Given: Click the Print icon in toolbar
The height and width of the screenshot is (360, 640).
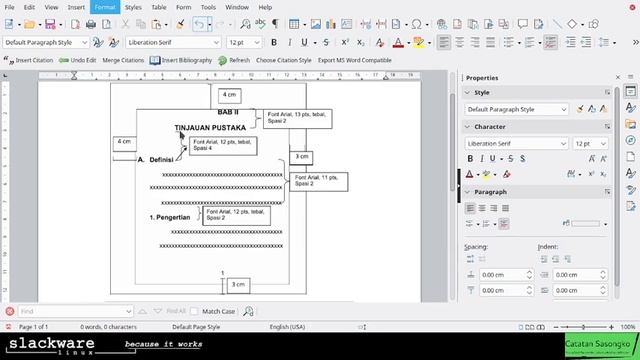Looking at the screenshot, I should click(x=91, y=24).
